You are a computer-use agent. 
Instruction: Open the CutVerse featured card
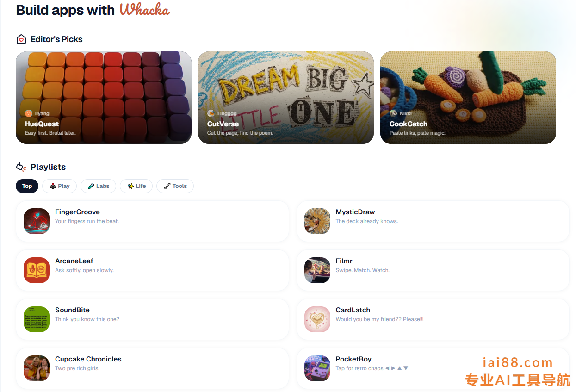286,98
